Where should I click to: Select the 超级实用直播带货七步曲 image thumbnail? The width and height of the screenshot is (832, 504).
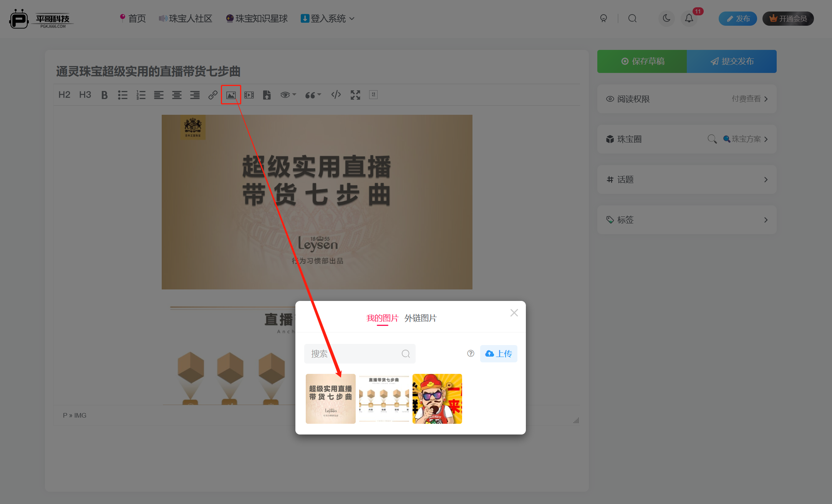click(x=330, y=398)
